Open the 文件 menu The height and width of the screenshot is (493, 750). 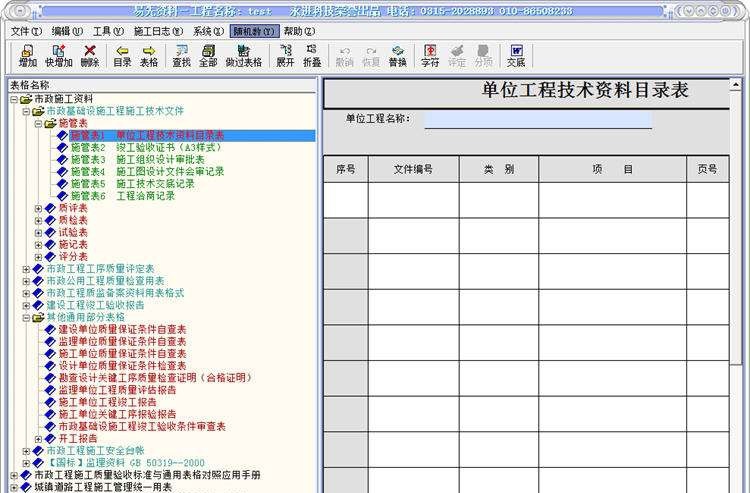26,31
